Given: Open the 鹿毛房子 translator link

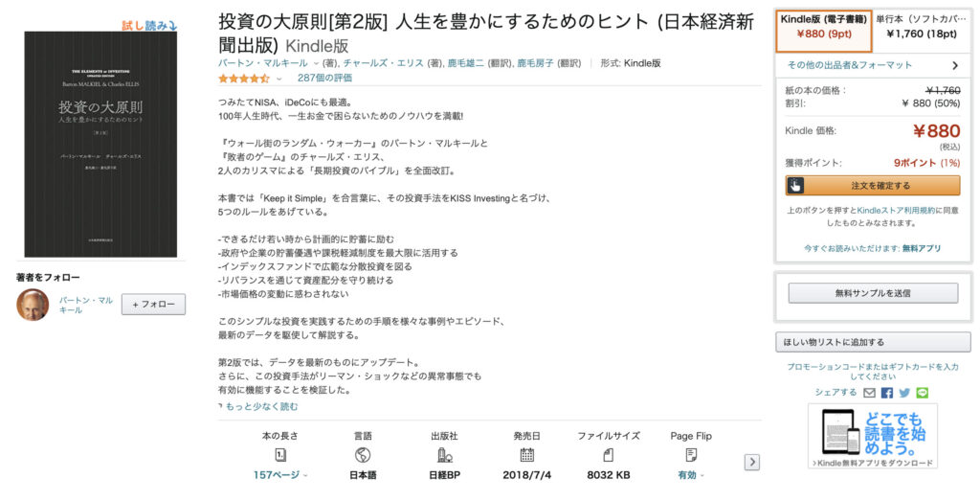Looking at the screenshot, I should [535, 63].
